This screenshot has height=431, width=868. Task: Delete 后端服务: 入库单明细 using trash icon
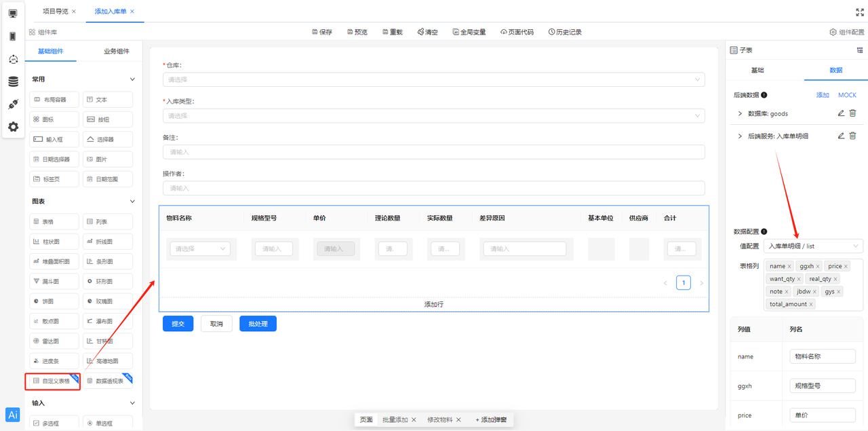pos(852,135)
